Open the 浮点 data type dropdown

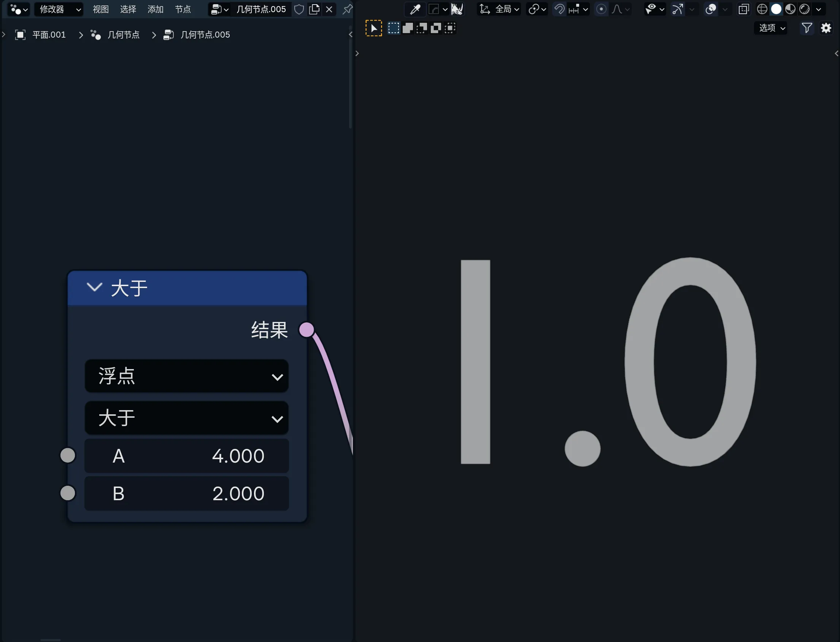pyautogui.click(x=187, y=376)
